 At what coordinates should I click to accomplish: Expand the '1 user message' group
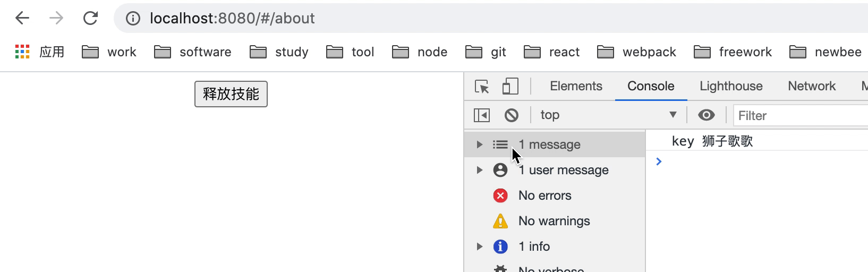click(480, 170)
